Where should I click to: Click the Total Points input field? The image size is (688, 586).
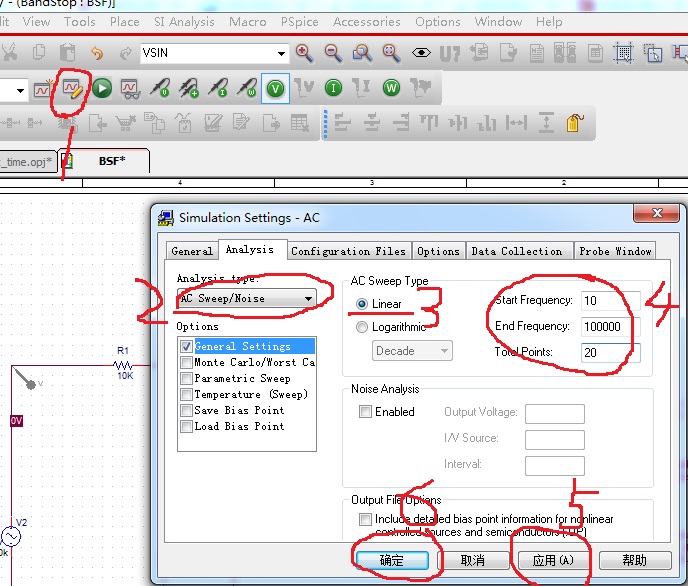610,352
